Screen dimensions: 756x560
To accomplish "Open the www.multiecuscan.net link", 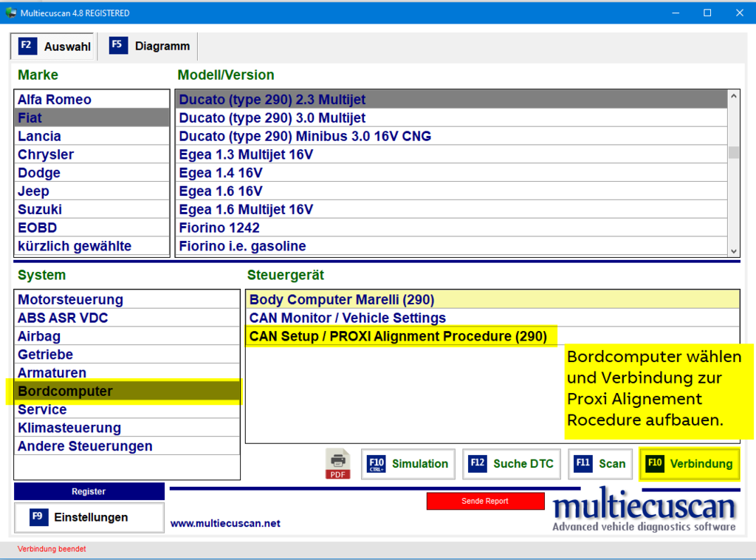I will click(x=225, y=523).
